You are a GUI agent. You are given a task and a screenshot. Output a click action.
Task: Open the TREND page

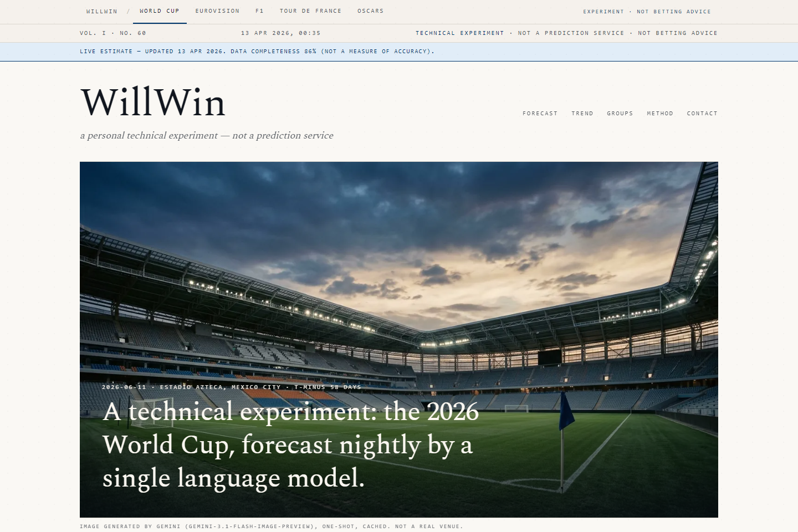[582, 114]
